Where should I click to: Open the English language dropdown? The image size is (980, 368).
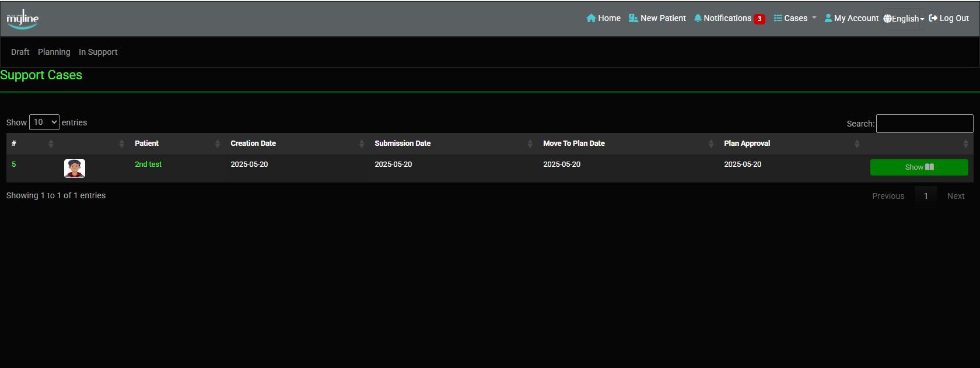point(904,19)
